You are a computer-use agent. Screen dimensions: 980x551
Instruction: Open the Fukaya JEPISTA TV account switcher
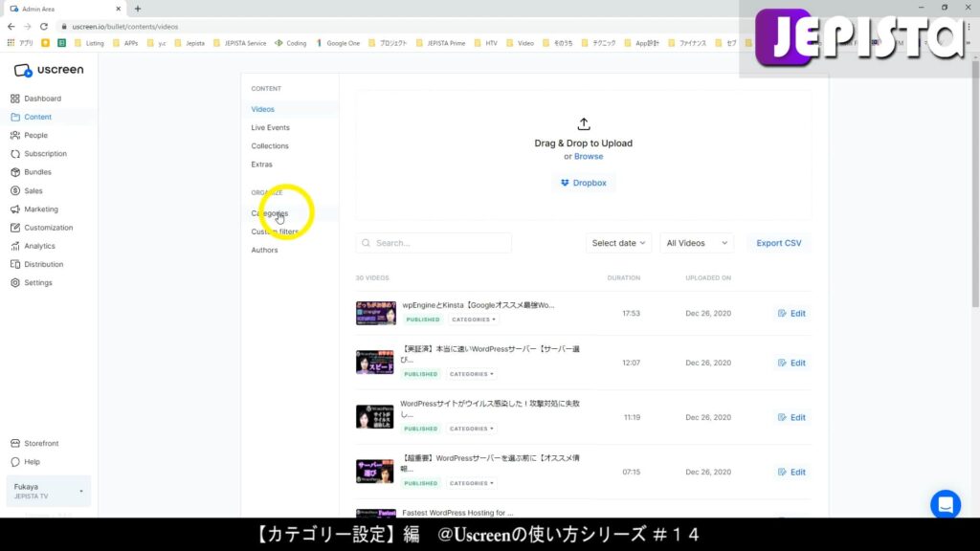point(48,491)
